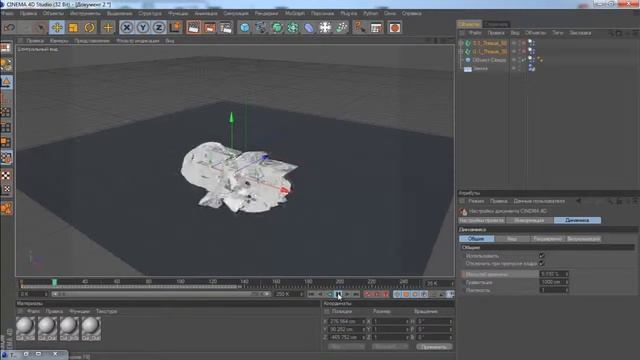Click the green playhead on timeline
Image resolution: width=640 pixels, height=360 pixels.
(54, 282)
